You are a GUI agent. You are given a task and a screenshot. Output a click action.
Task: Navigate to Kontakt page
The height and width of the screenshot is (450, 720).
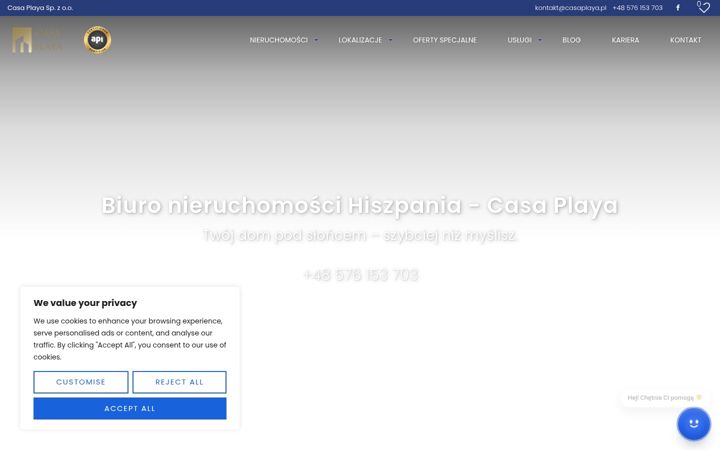pyautogui.click(x=686, y=40)
